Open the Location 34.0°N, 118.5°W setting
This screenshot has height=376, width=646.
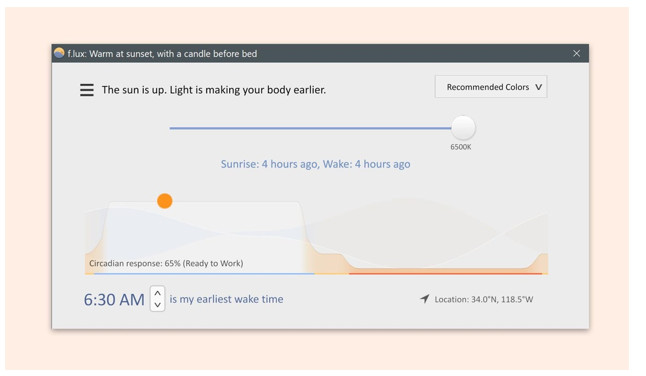tap(484, 299)
